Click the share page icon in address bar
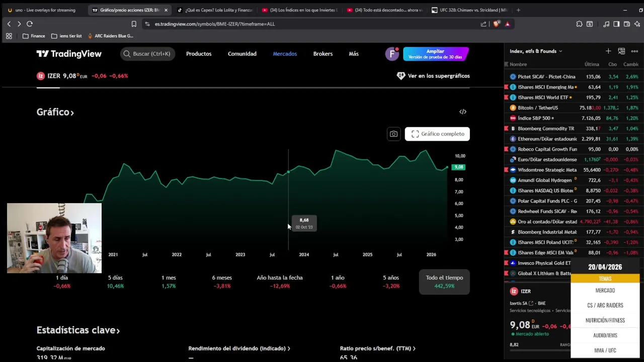 click(484, 24)
